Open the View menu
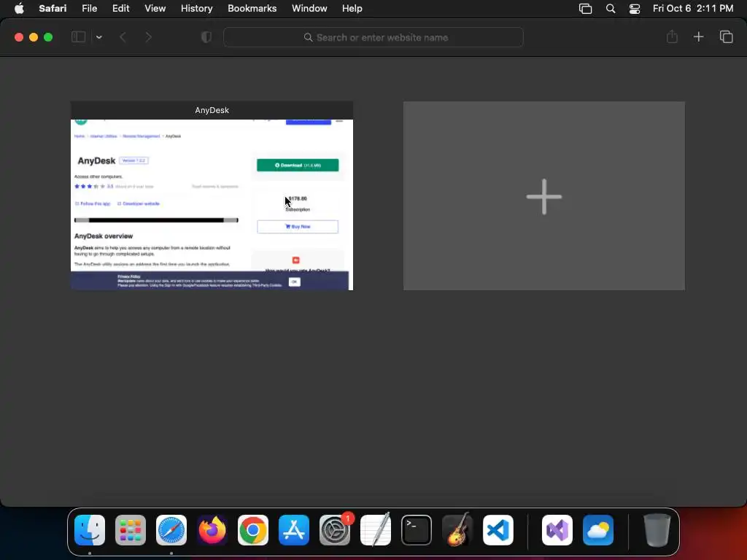 [x=155, y=8]
